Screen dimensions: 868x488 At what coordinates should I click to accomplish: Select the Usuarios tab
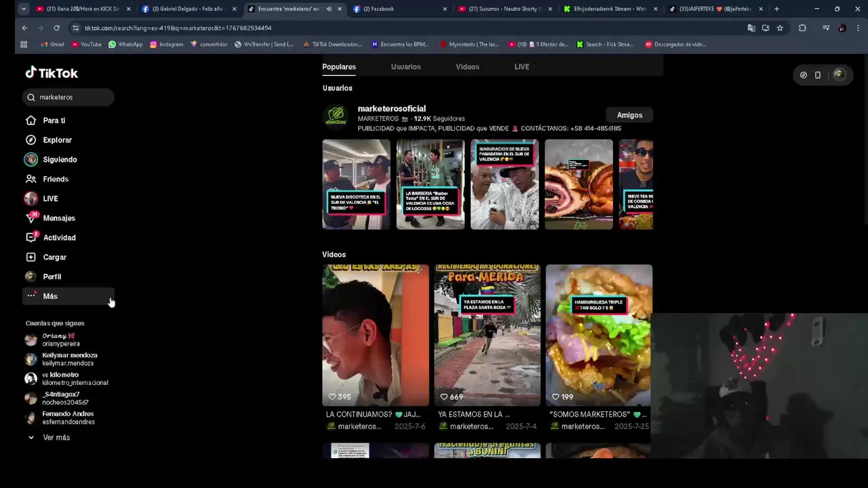click(406, 67)
